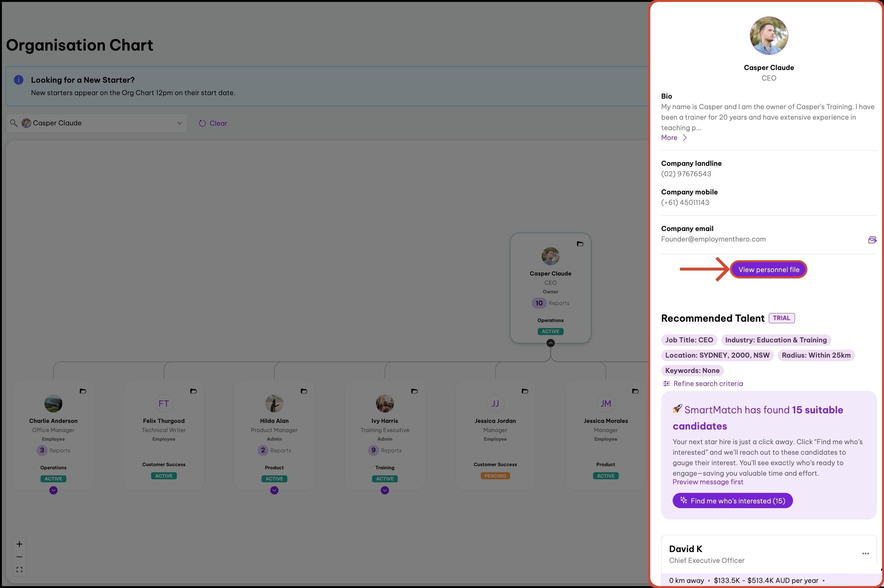
Task: Click the Refine search criteria sliders icon
Action: (666, 384)
